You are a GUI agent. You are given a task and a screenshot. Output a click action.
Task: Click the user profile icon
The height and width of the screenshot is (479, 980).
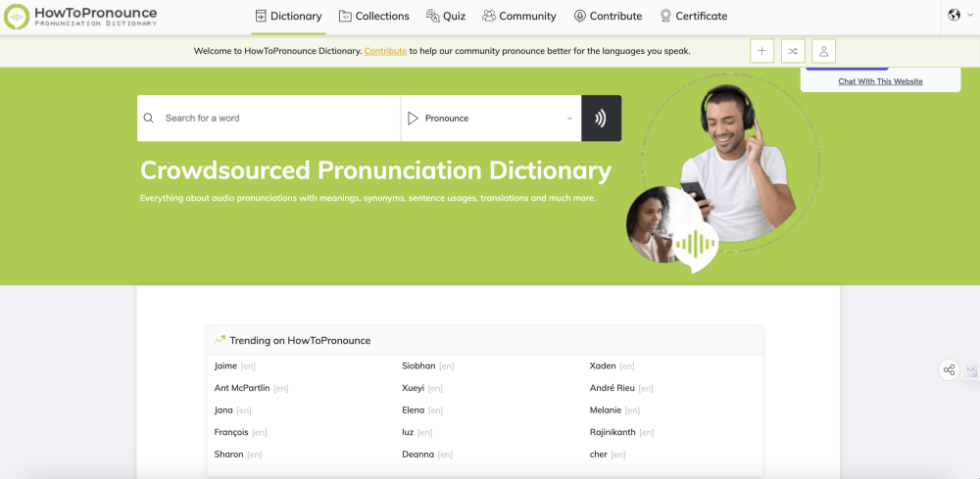click(x=824, y=51)
